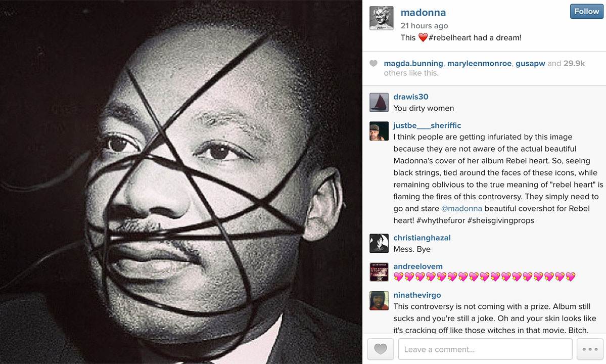Follow madonna with the Follow button

pyautogui.click(x=586, y=12)
